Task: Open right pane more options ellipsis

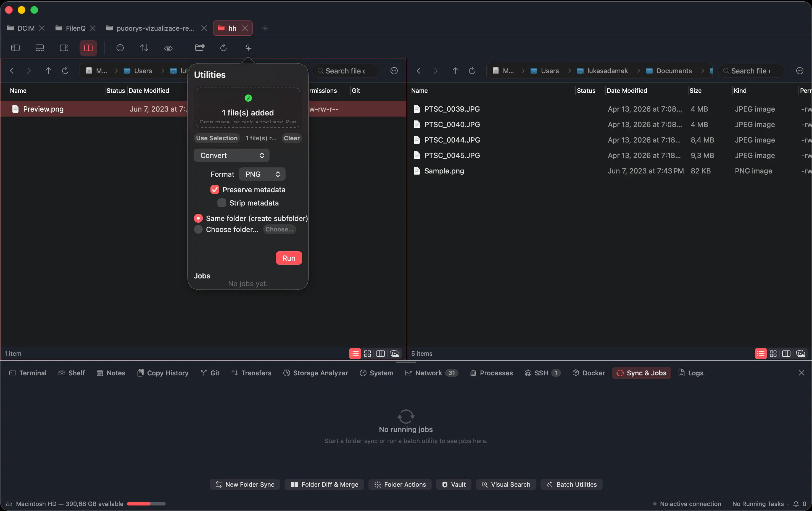Action: (x=800, y=71)
